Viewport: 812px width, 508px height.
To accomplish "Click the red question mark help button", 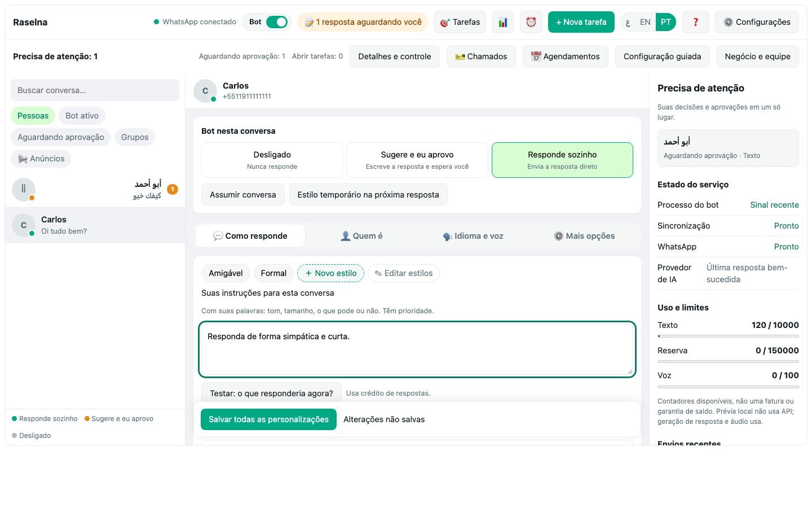I will (695, 22).
